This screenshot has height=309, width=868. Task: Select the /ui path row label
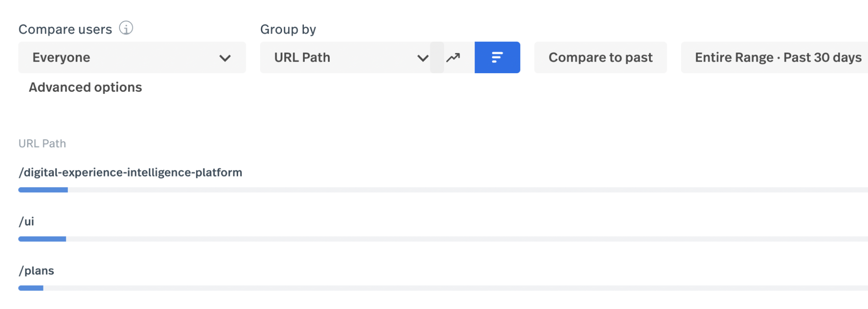click(26, 222)
